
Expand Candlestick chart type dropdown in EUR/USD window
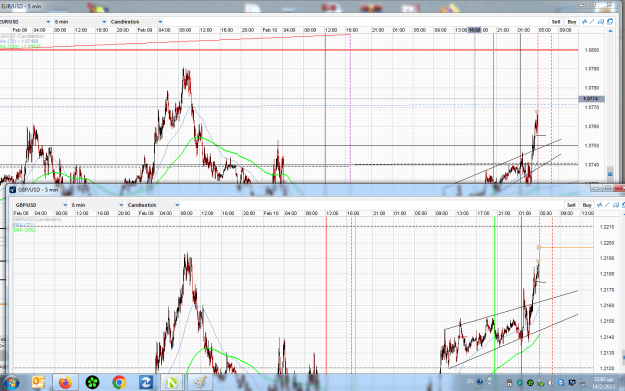[160, 22]
